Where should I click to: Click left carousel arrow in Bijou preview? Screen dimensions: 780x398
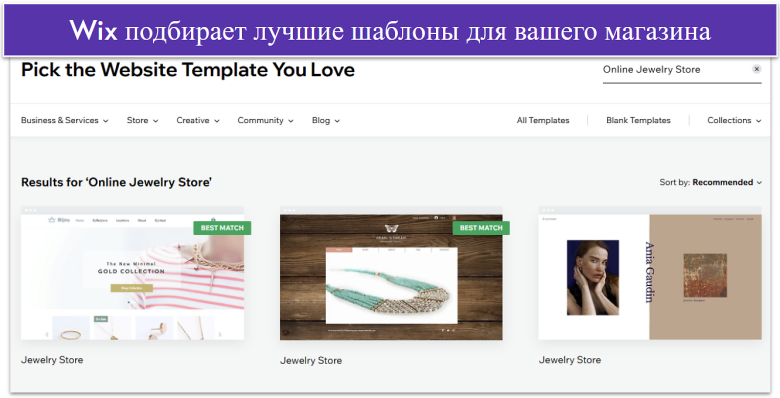(47, 334)
